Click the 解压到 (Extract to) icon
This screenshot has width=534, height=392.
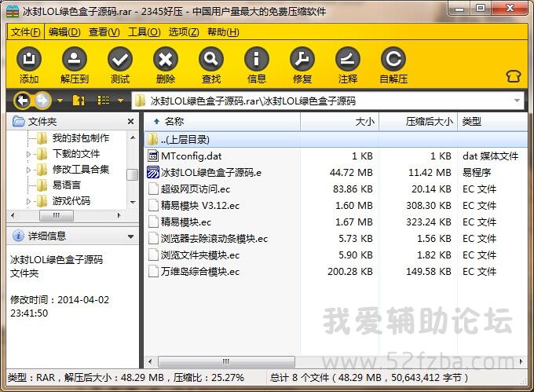(75, 59)
